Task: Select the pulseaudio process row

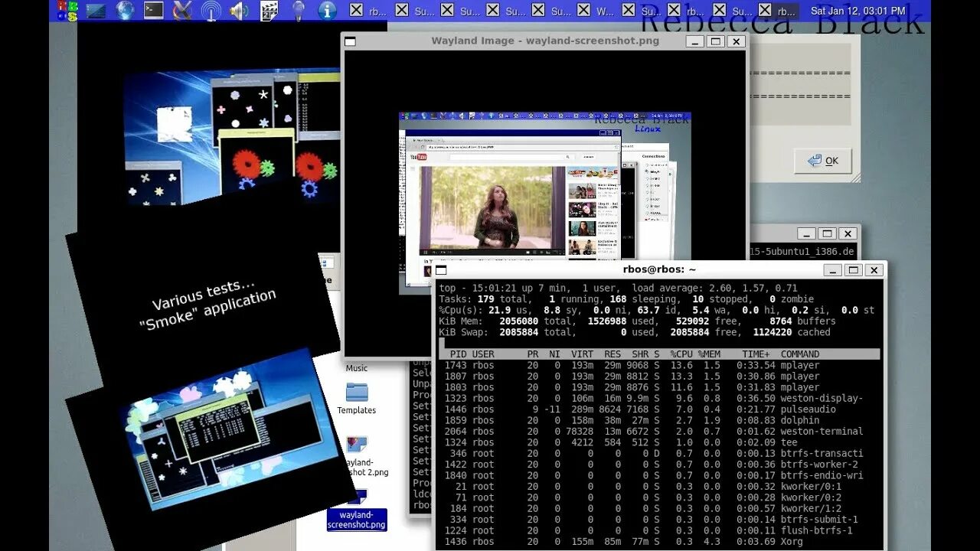Action: pyautogui.click(x=659, y=409)
